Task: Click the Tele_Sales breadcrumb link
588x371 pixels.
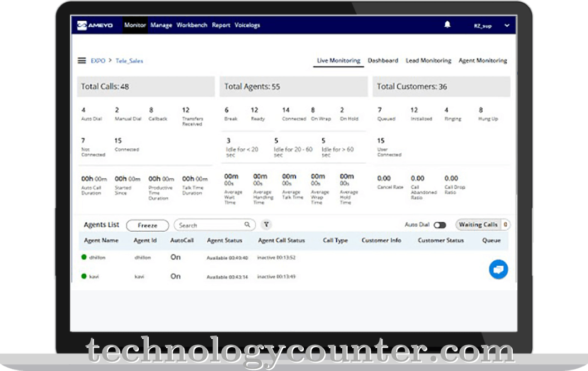Action: coord(129,61)
